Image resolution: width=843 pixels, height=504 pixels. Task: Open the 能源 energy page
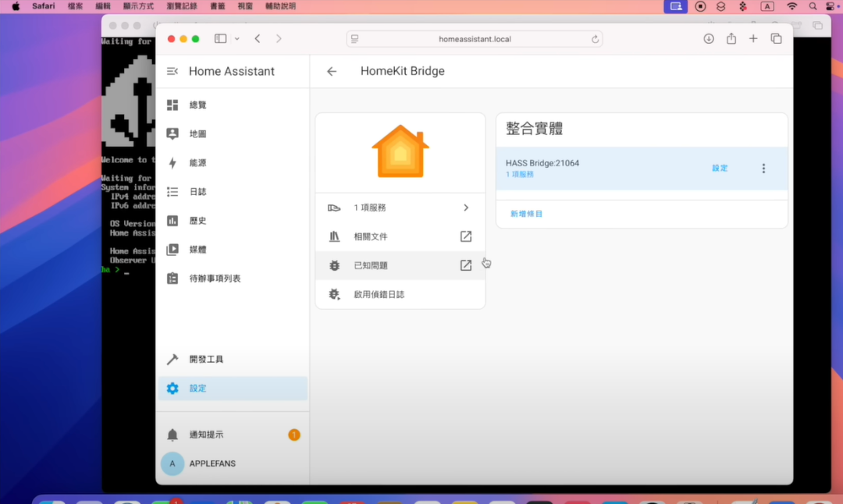[x=233, y=163]
